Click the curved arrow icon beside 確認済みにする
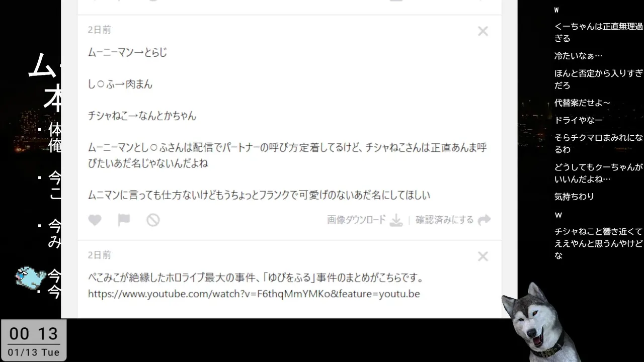Image resolution: width=644 pixels, height=362 pixels. (x=484, y=220)
